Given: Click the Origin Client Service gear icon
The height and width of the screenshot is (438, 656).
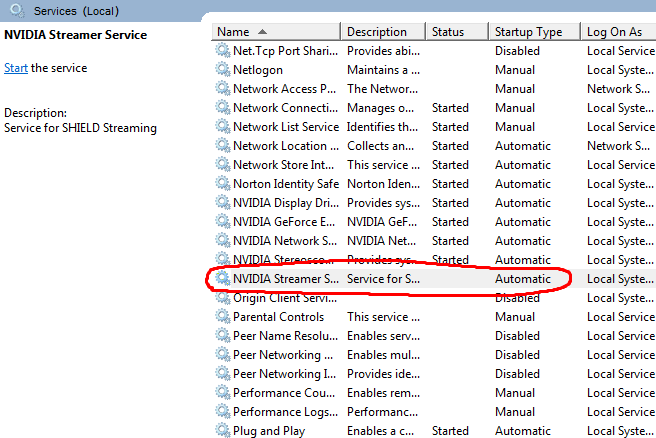Looking at the screenshot, I should [x=222, y=298].
